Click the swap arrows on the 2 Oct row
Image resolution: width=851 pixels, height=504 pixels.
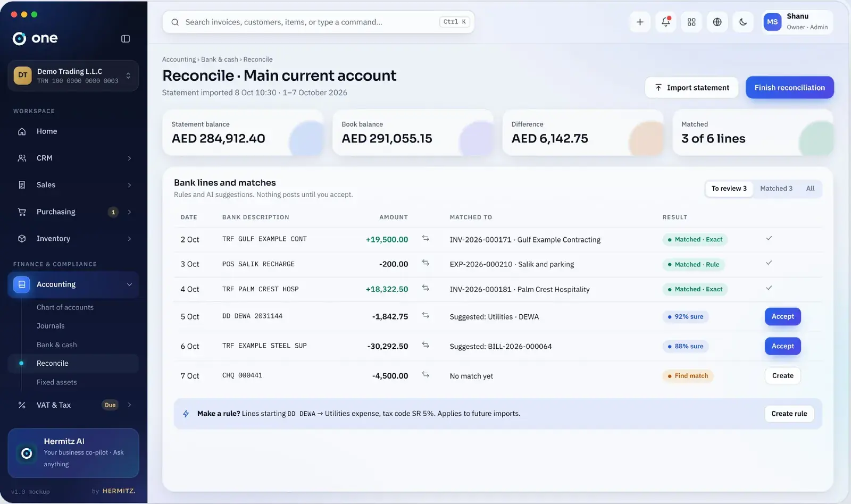click(x=425, y=238)
